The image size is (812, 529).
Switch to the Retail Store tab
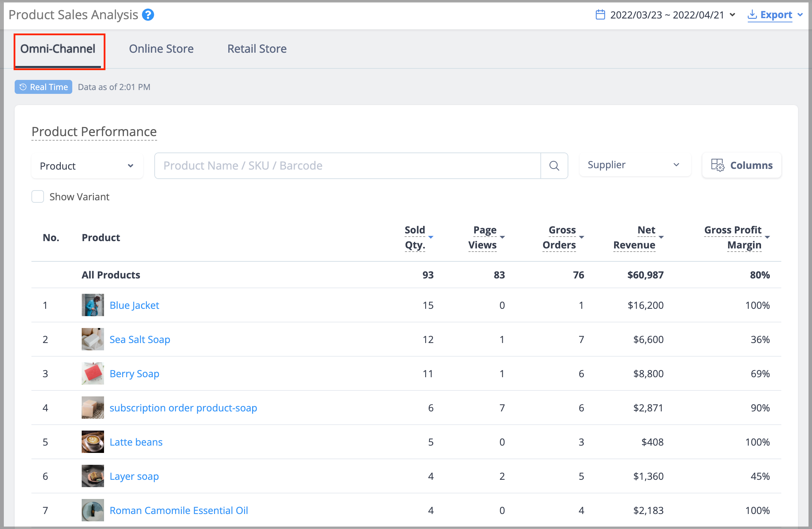tap(257, 49)
